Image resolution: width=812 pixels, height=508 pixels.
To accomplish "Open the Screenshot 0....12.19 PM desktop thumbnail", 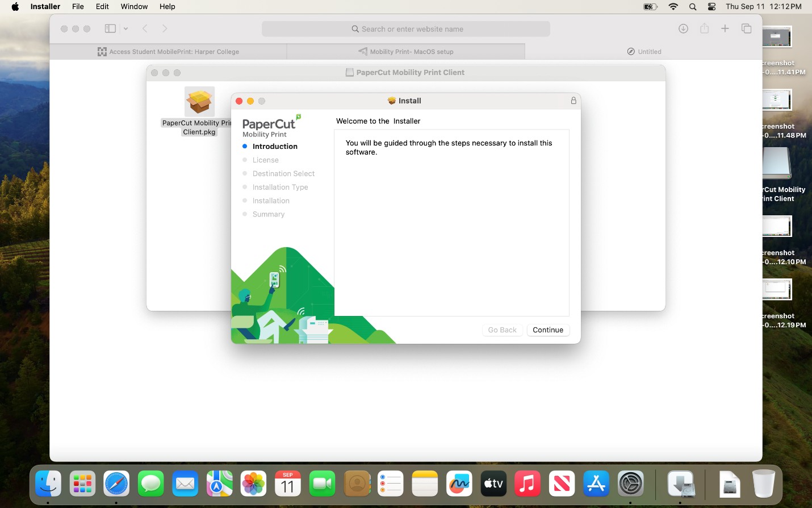I will click(776, 289).
